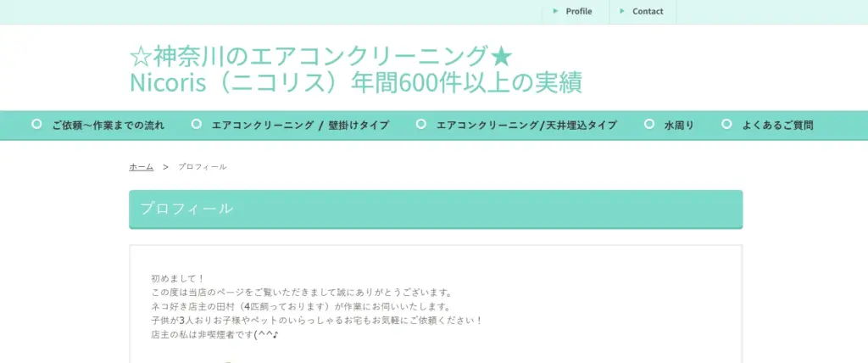Open the よくあるご質問 menu item

pos(777,126)
